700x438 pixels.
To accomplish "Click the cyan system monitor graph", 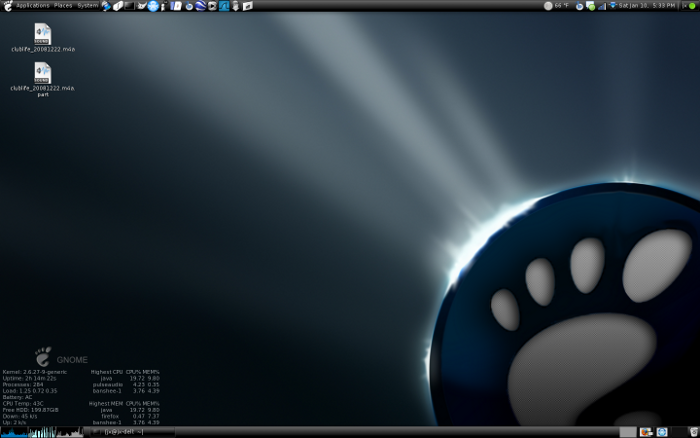I will pos(42,432).
